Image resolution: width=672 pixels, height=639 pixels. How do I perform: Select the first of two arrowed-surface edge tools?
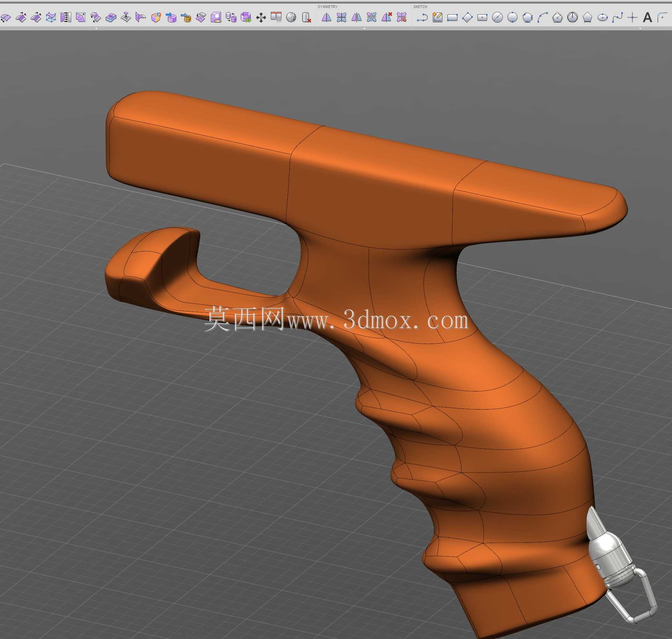pos(21,17)
